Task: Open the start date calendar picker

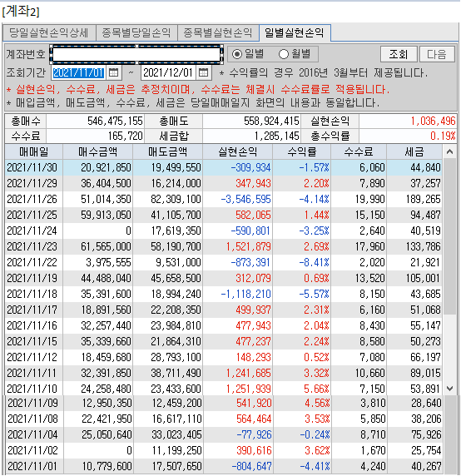Action: click(x=113, y=72)
